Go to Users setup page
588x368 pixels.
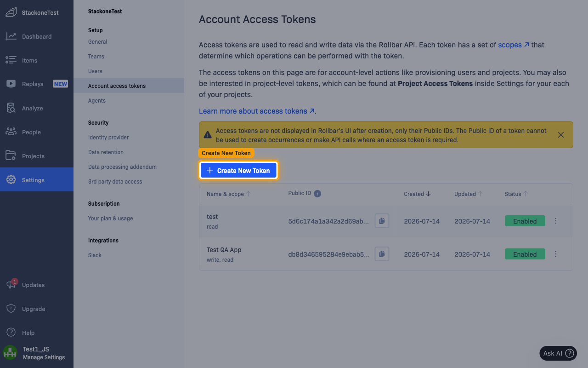[x=95, y=71]
